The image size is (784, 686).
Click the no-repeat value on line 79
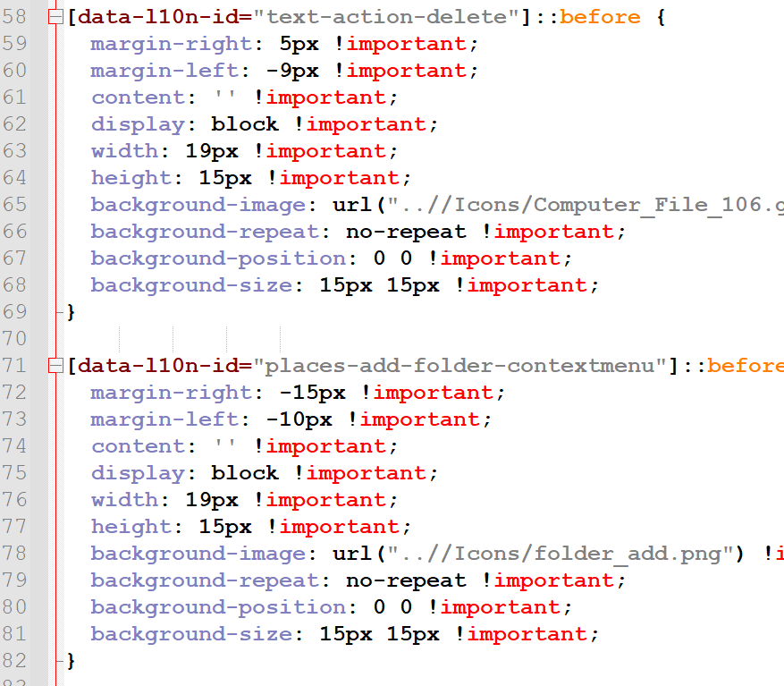(x=406, y=580)
